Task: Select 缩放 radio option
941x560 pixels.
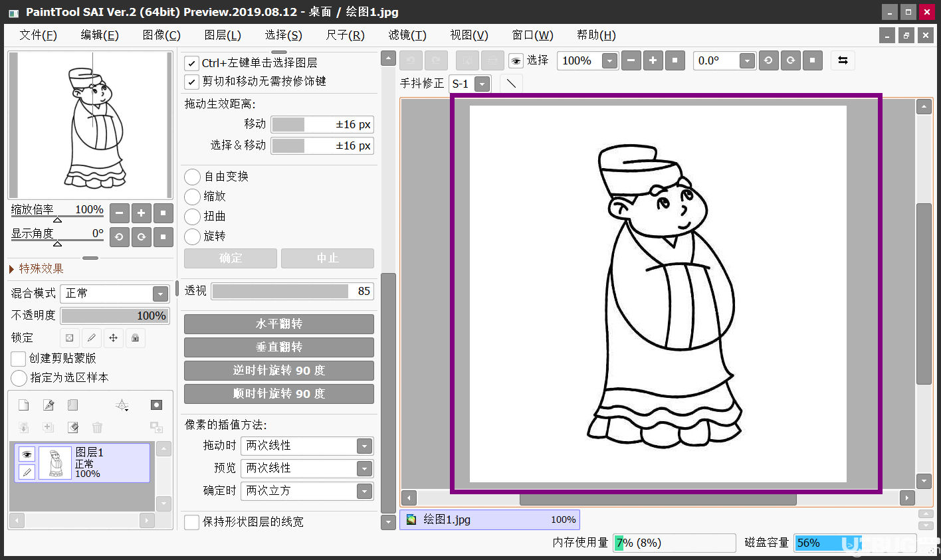Action: [x=192, y=197]
